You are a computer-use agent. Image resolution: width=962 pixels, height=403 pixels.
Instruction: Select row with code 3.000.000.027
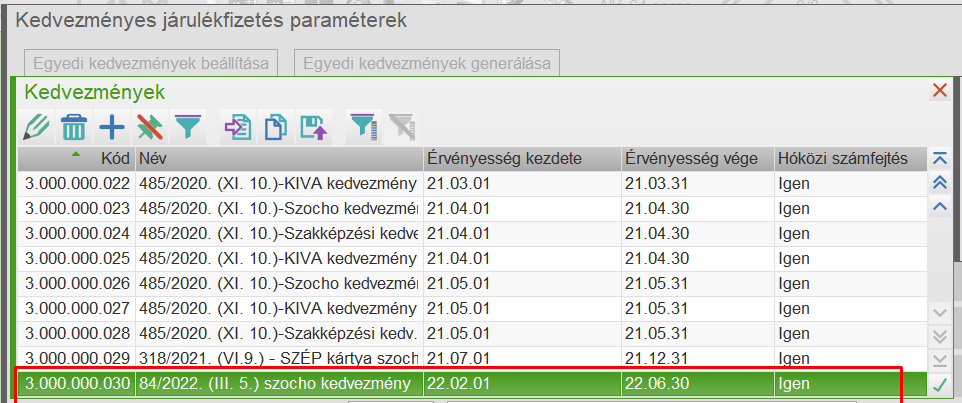point(472,309)
